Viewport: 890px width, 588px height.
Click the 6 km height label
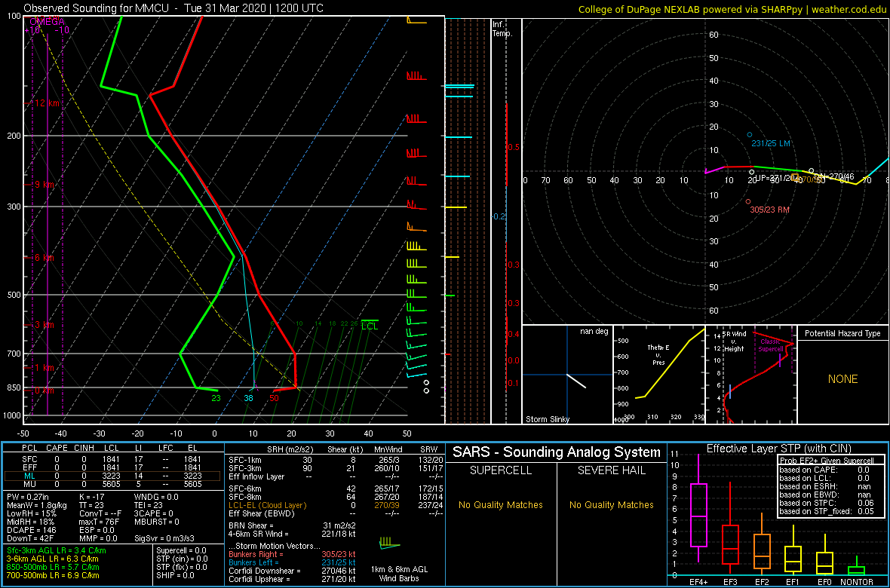pos(44,257)
